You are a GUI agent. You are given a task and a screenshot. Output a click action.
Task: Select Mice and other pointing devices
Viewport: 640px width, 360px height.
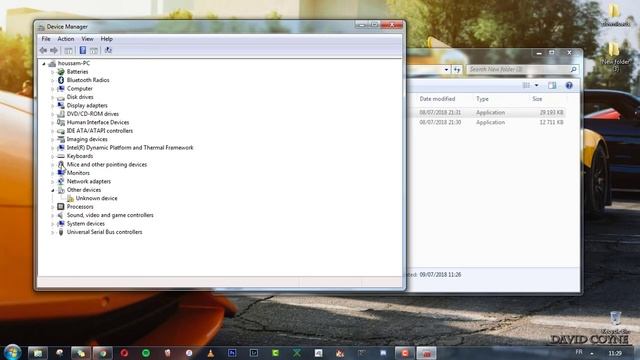coord(107,164)
